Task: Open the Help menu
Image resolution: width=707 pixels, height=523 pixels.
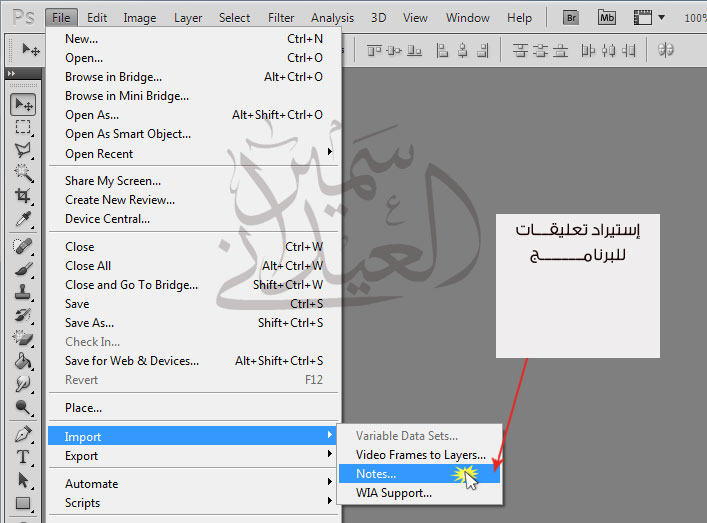Action: 519,18
